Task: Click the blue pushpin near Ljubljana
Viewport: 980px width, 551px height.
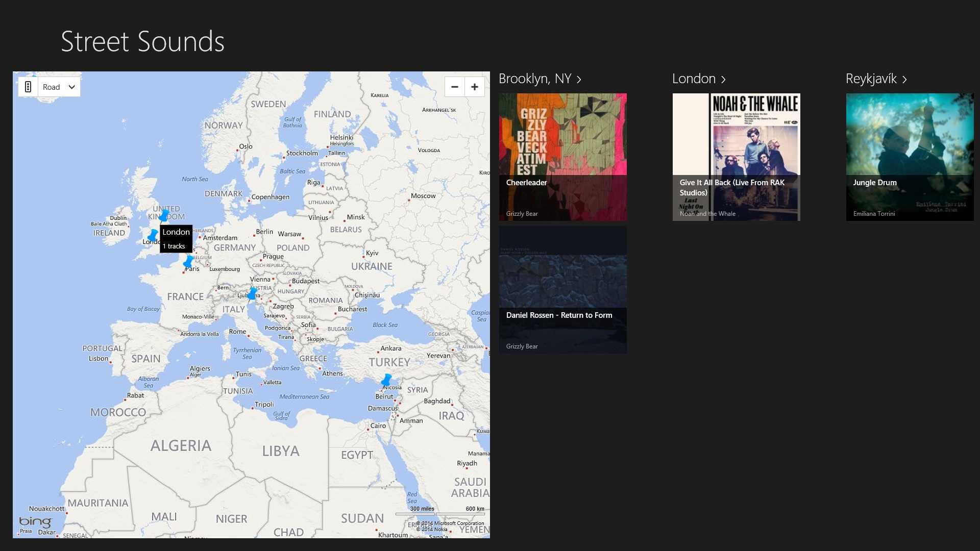Action: (252, 293)
